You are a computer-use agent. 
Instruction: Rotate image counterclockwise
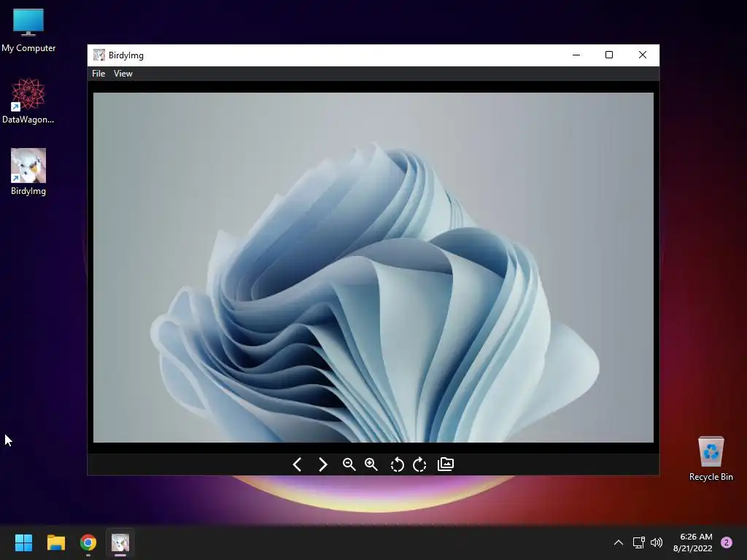click(x=397, y=464)
